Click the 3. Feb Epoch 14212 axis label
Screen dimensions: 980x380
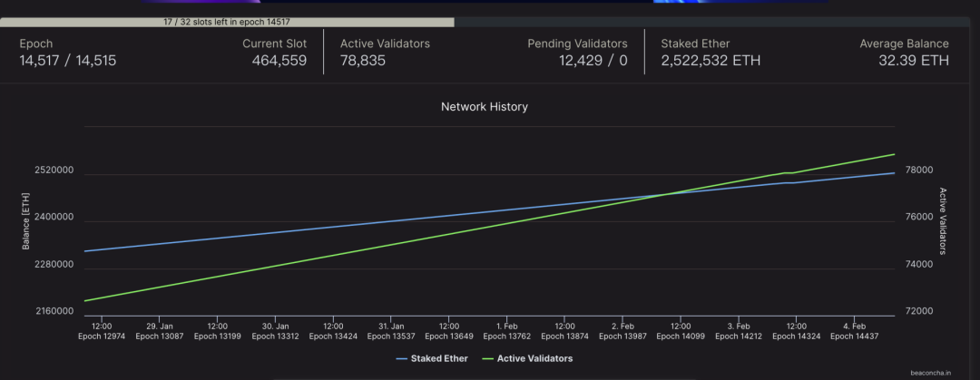(739, 331)
